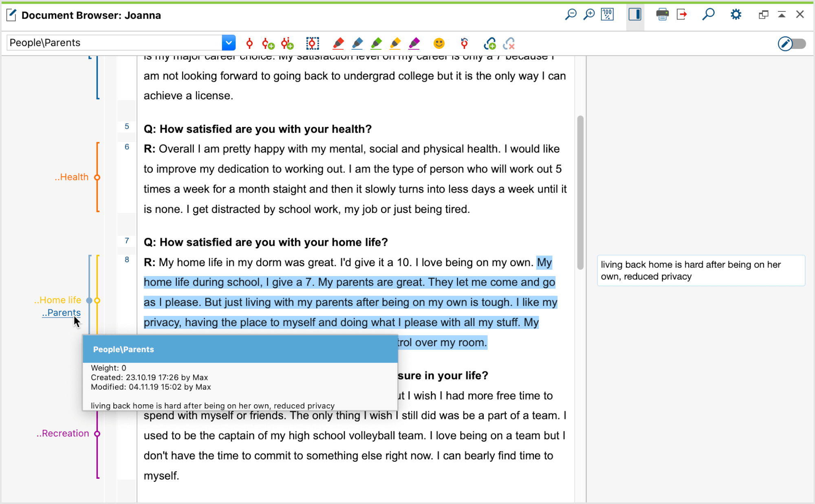This screenshot has width=815, height=504.
Task: Select the Home life coding stripe circle
Action: [x=97, y=300]
